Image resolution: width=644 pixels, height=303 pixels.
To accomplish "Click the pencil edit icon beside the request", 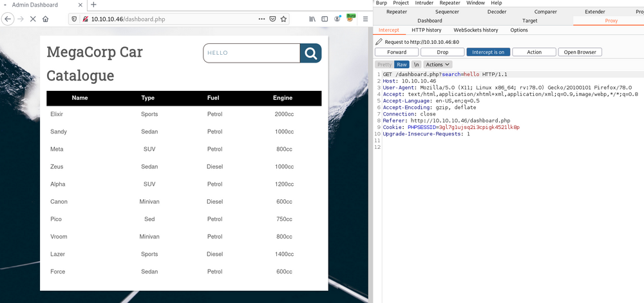I will (x=379, y=42).
